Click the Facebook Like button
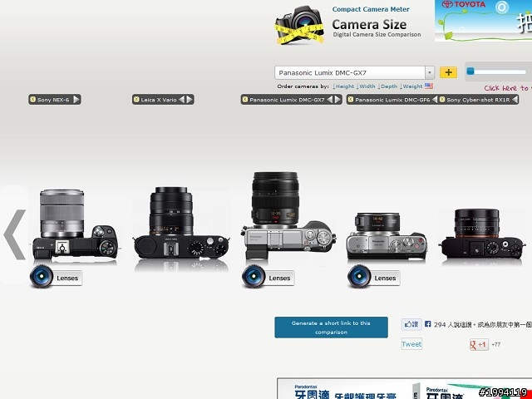Viewport: 532px width, 399px height. 411,324
